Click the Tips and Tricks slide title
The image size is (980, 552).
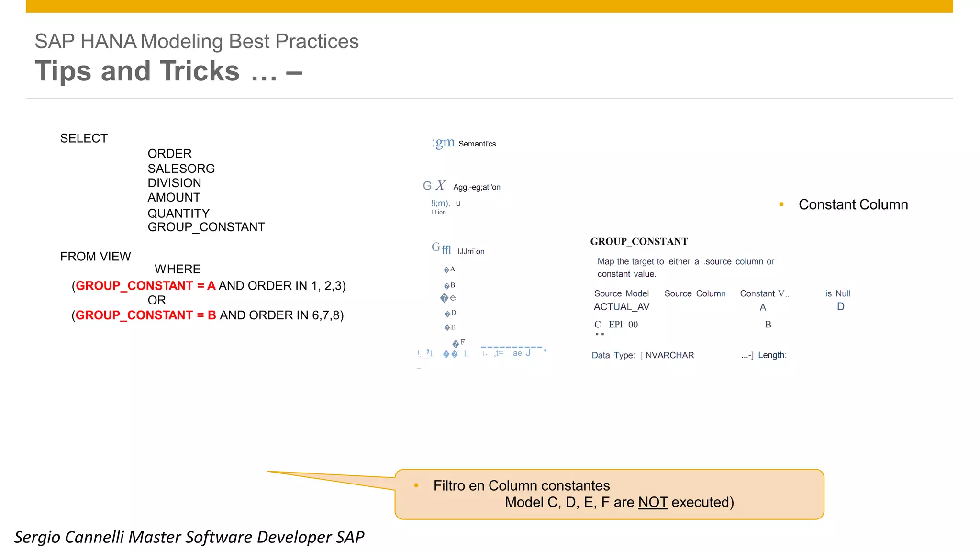[168, 71]
